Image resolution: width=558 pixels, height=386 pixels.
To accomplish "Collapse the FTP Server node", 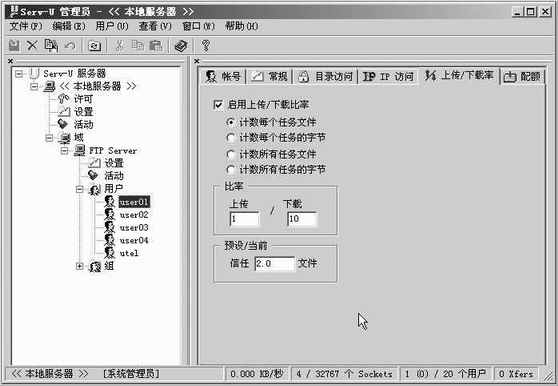I will pyautogui.click(x=64, y=150).
